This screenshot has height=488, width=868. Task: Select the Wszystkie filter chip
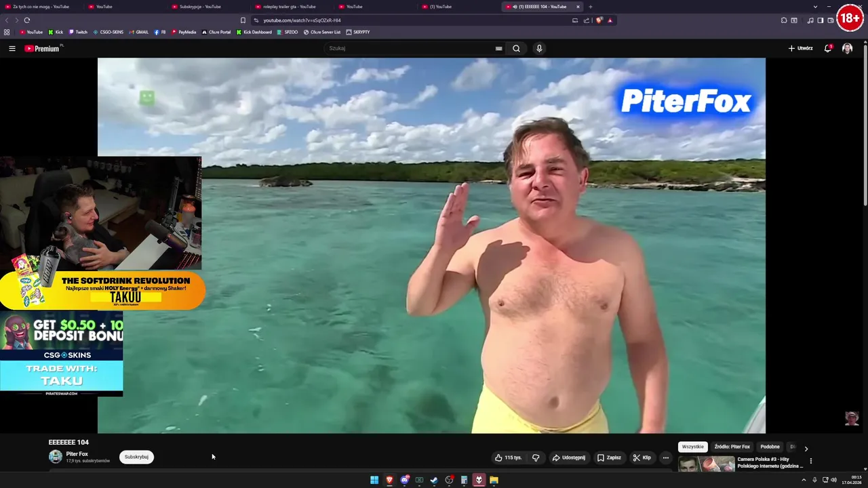click(x=692, y=447)
